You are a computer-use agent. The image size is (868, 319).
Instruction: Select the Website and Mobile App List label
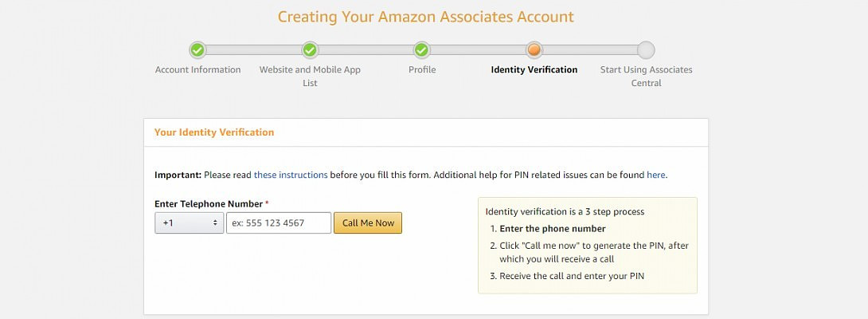click(x=310, y=76)
